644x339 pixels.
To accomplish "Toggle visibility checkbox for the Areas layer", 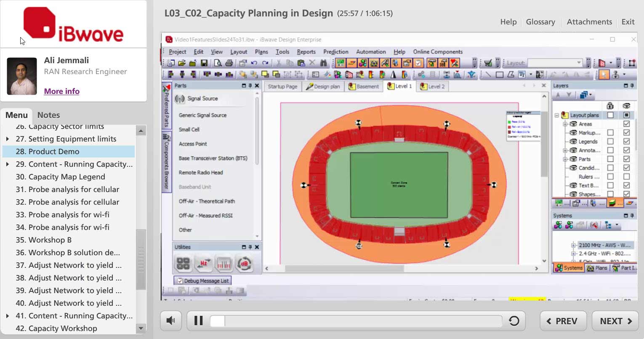I will (627, 124).
